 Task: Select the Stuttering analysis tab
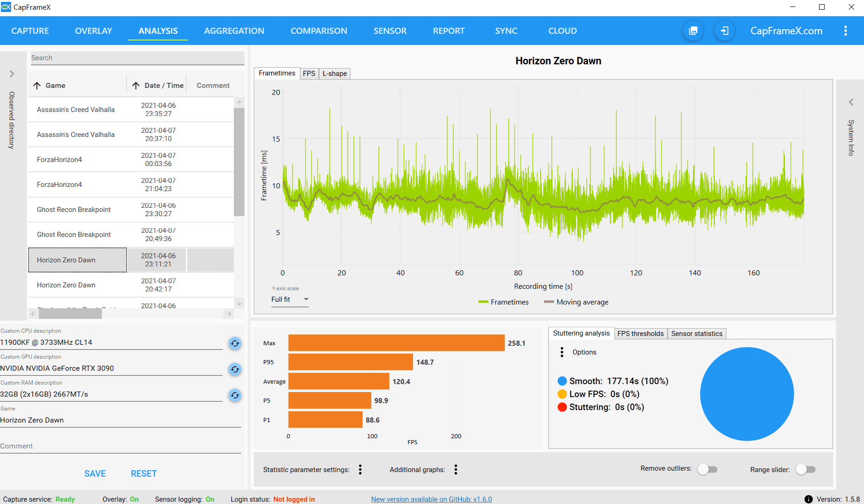point(582,333)
